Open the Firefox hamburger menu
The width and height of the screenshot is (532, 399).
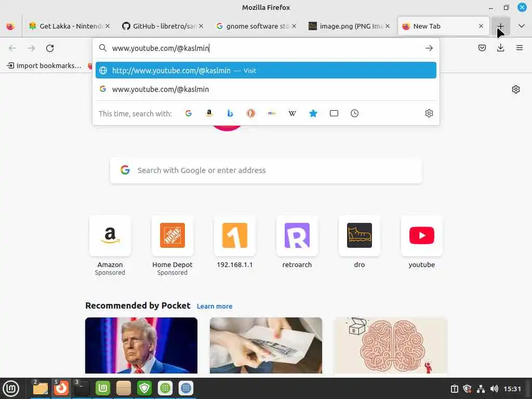(519, 48)
